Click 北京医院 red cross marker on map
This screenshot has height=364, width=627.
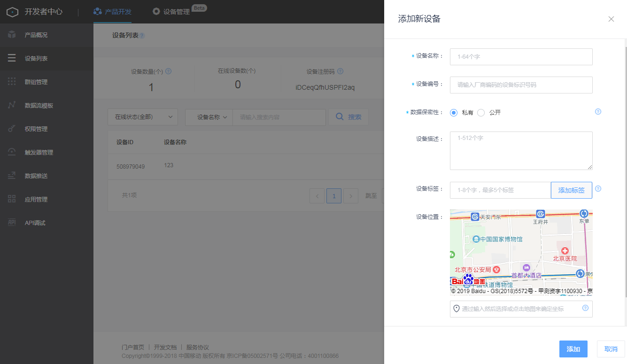[565, 251]
